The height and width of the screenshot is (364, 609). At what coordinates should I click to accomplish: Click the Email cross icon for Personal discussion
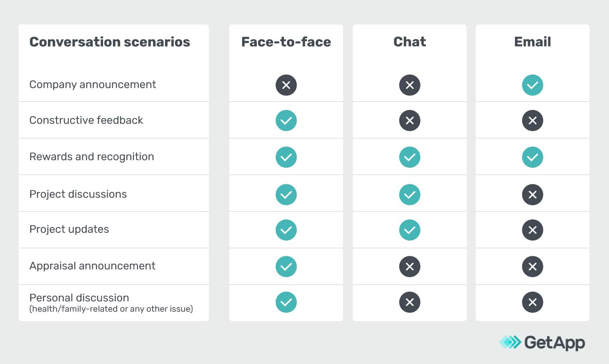pyautogui.click(x=533, y=303)
